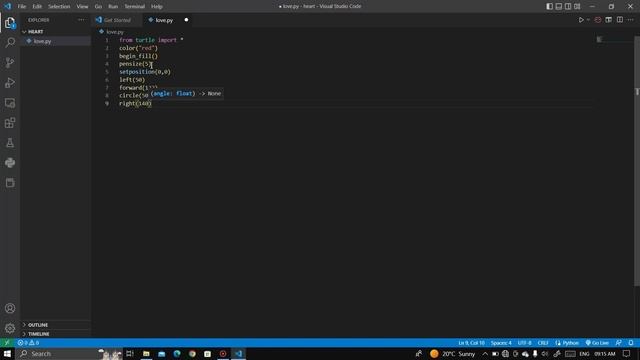Start server with Go Live
The image size is (640, 360).
tap(597, 343)
